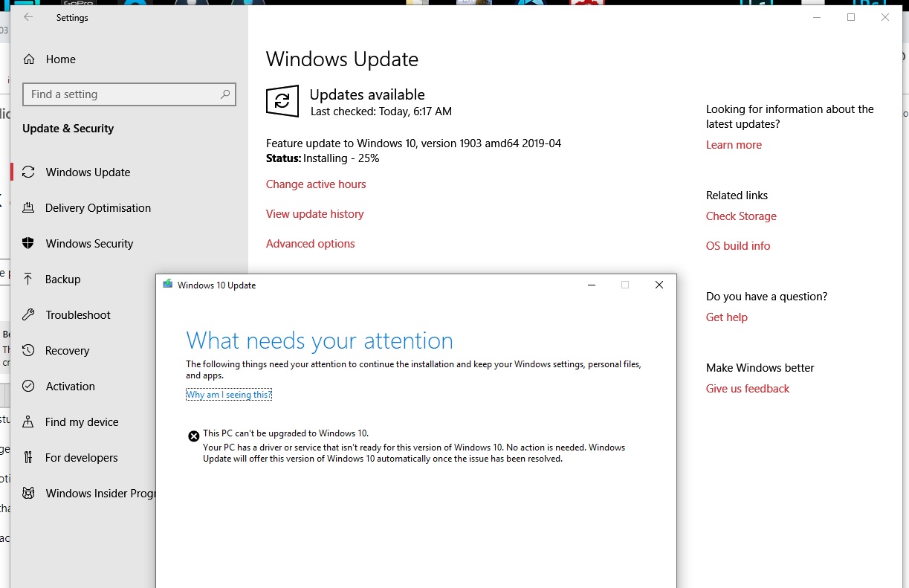The height and width of the screenshot is (588, 909).
Task: Click the 'Related links' heading
Action: pos(737,196)
